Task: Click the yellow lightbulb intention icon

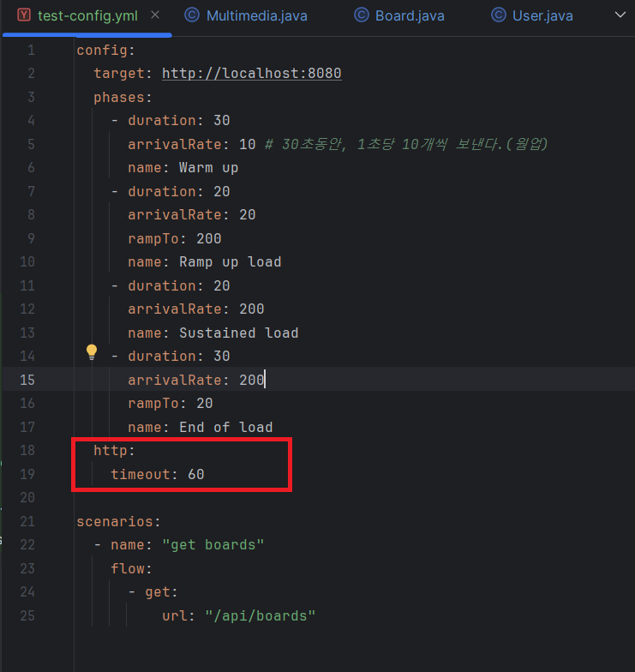Action: pos(92,351)
